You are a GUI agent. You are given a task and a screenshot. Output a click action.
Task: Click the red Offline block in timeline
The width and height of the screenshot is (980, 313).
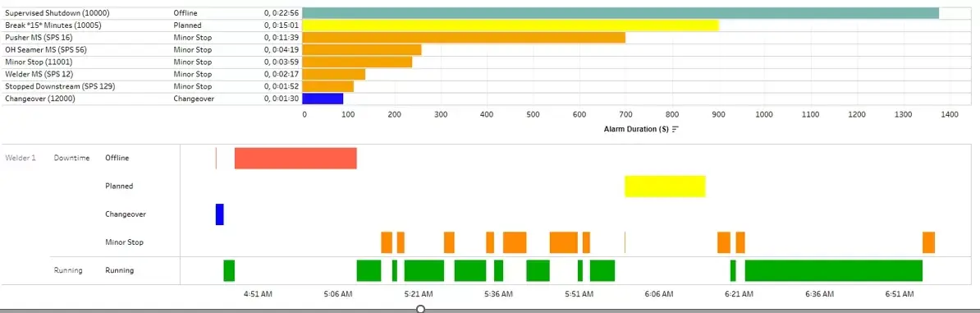(x=295, y=159)
